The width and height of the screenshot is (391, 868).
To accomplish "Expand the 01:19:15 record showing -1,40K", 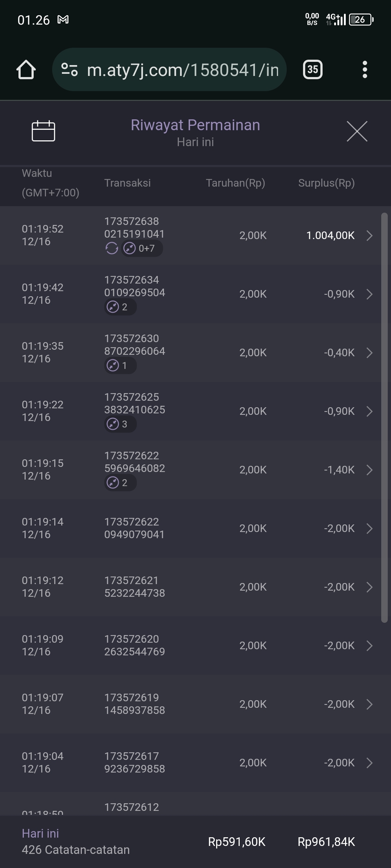I will [369, 470].
